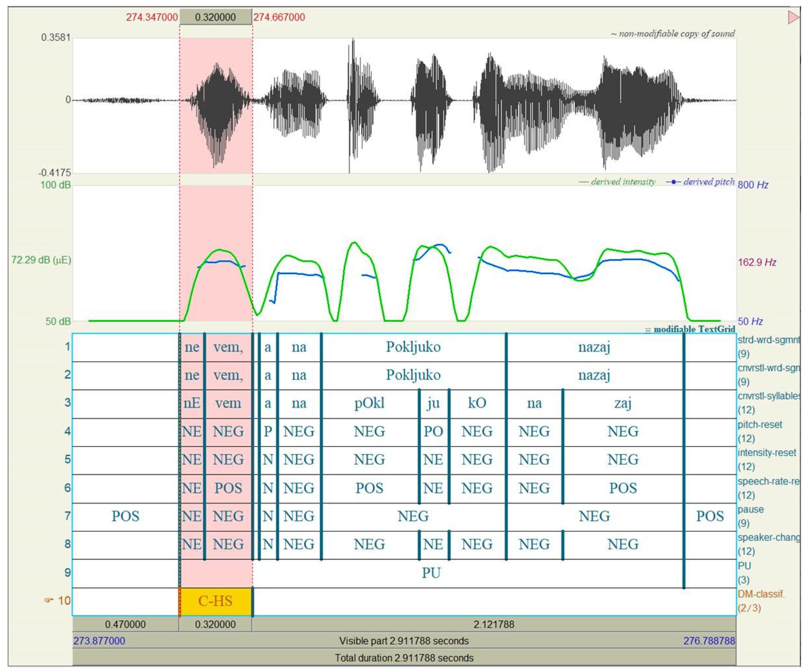Screen dimensions: 807x672
Task: Select the PU interval in tier 9
Action: pos(431,573)
